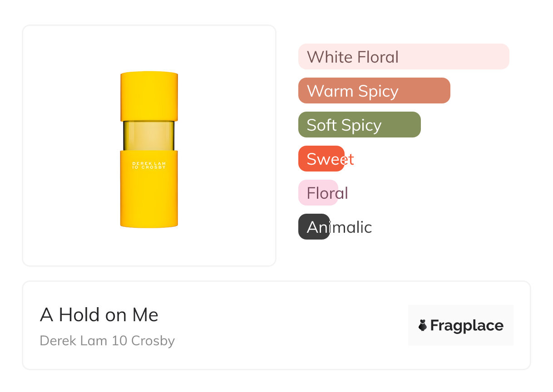The height and width of the screenshot is (392, 553).
Task: Click the 'Floral' word in the White Floral bar
Action: click(378, 57)
